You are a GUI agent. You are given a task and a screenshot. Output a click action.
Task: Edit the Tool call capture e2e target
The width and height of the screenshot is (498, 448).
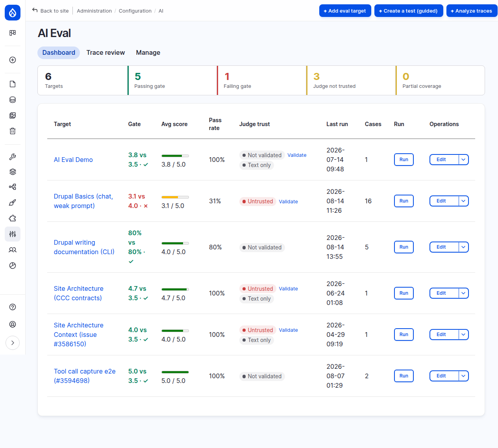[444, 376]
